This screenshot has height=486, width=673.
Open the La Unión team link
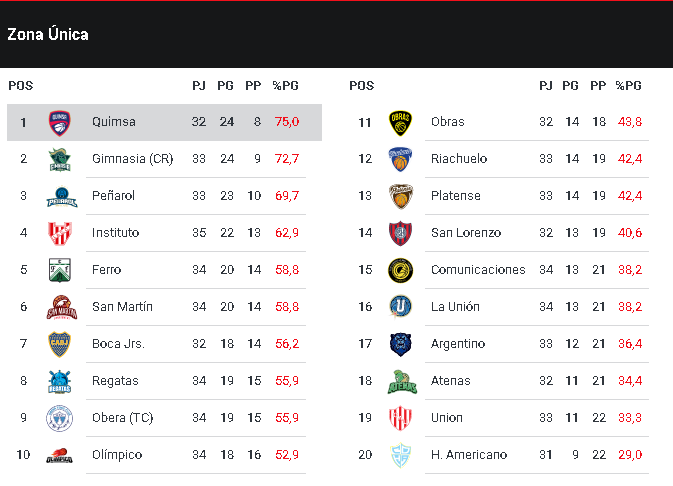(x=455, y=307)
